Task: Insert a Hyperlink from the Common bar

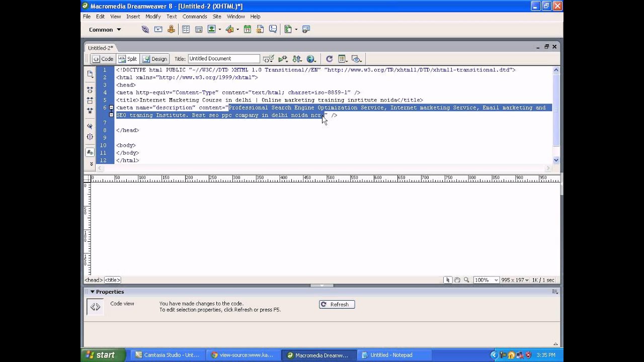Action: (x=145, y=29)
